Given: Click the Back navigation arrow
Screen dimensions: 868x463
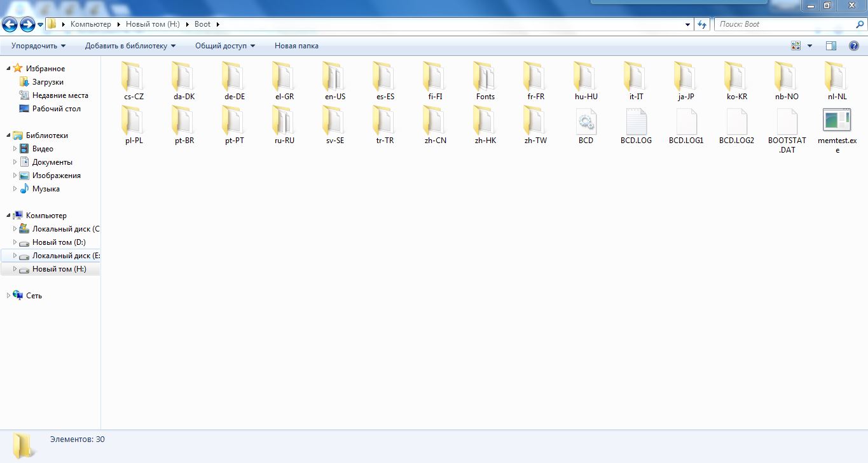Looking at the screenshot, I should coord(10,25).
